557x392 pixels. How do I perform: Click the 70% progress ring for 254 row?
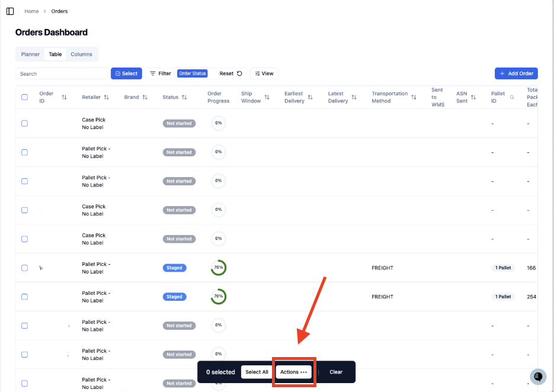tap(219, 297)
